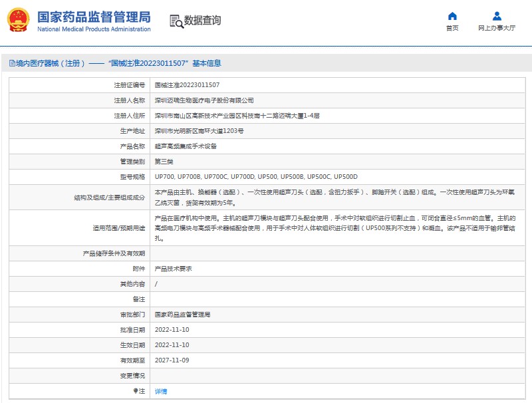The image size is (532, 403).
Task: Click the model list starting with UP700
Action: click(256, 177)
